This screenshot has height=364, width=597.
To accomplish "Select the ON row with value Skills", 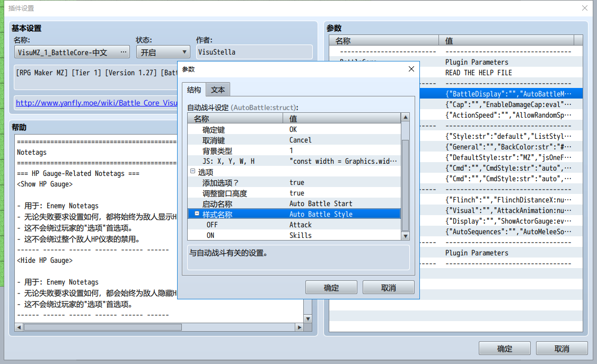I will coord(294,235).
